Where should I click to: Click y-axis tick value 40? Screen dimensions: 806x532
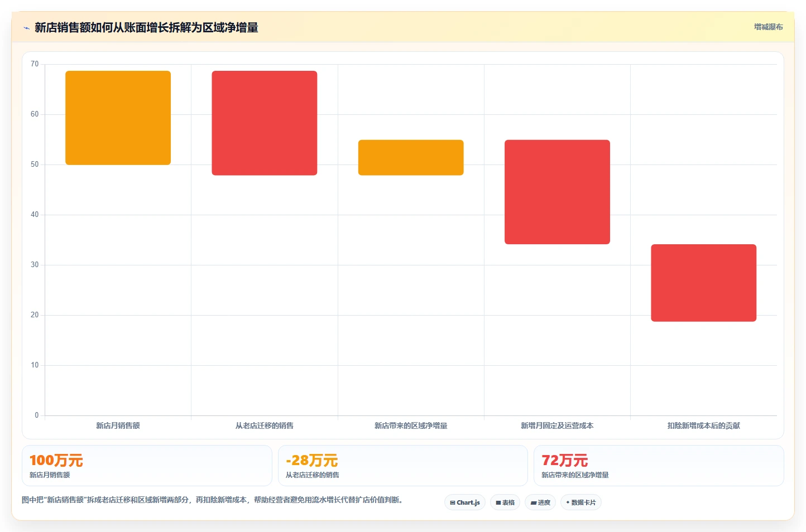[35, 215]
